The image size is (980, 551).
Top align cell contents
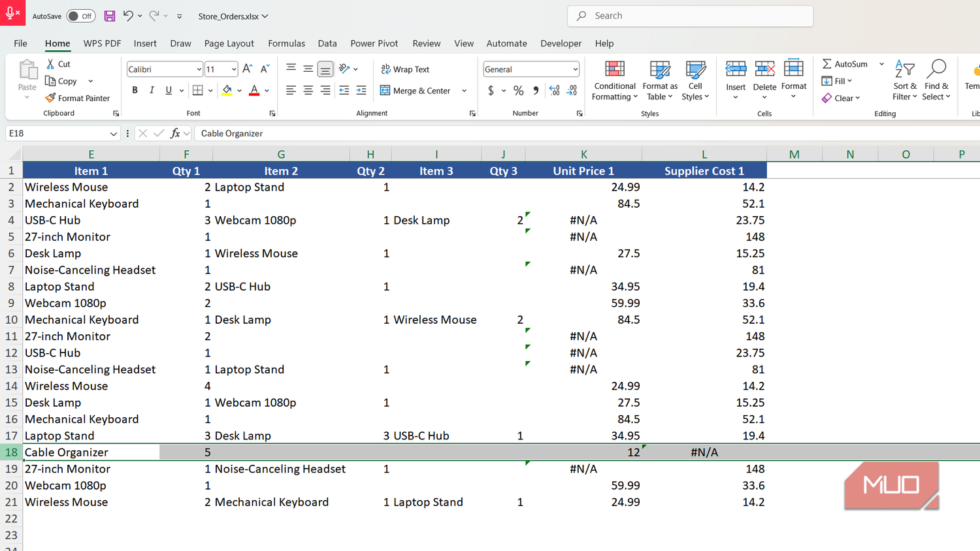pyautogui.click(x=291, y=69)
